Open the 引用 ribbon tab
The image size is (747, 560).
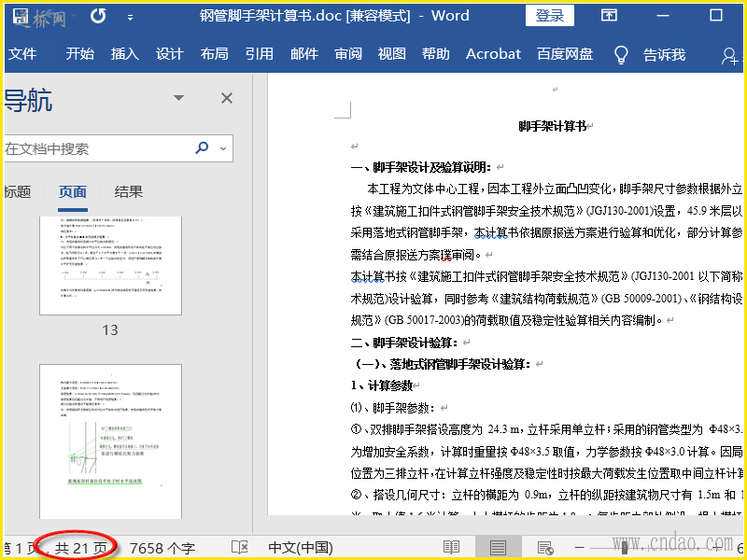[260, 54]
